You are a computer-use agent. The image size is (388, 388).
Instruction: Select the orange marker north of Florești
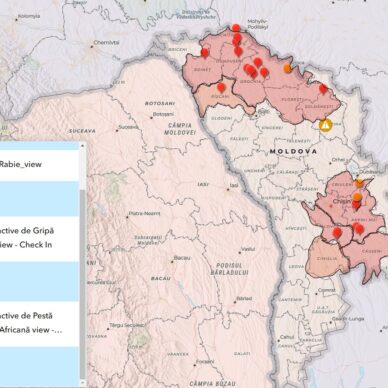[287, 68]
